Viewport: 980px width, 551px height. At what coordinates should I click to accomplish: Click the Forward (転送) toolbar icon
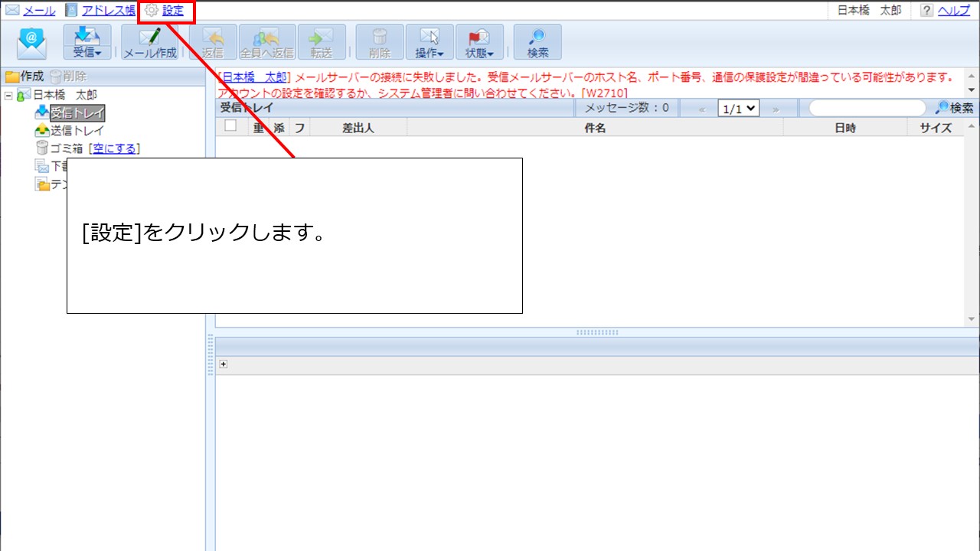(x=321, y=42)
